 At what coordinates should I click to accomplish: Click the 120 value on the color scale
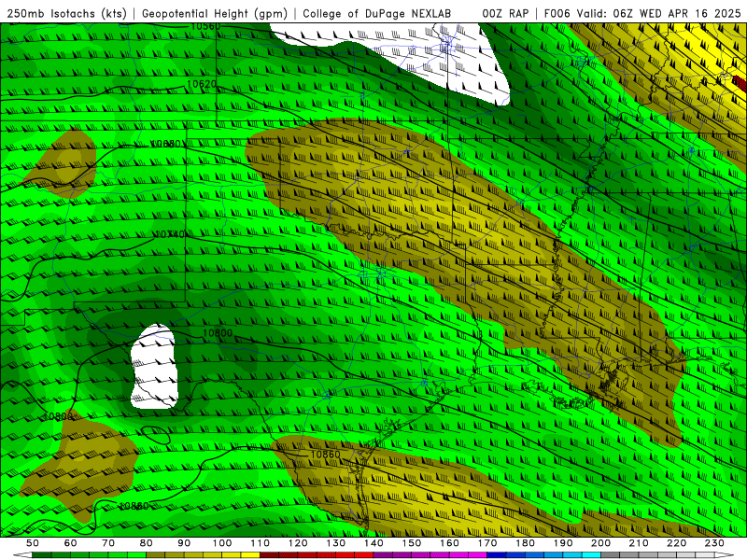[298, 543]
